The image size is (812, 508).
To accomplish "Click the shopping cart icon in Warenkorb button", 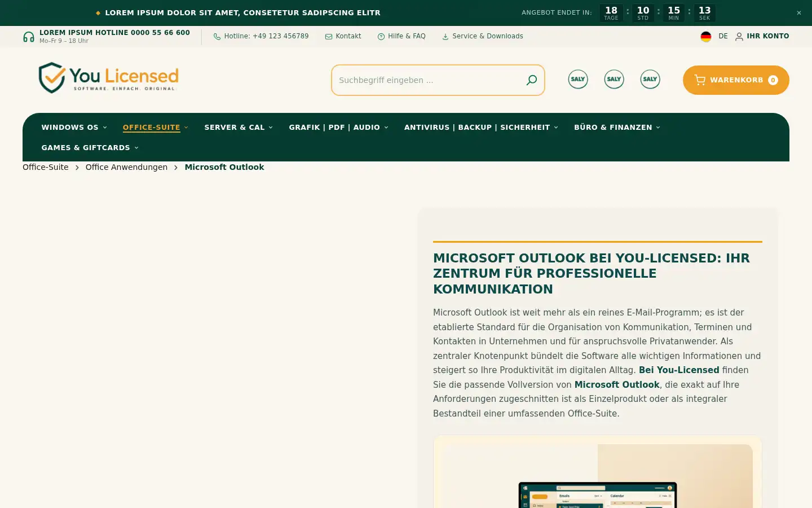I will tap(700, 80).
